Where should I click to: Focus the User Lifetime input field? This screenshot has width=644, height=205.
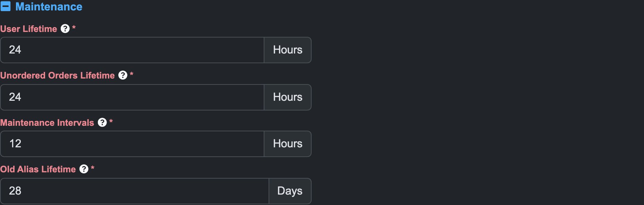click(132, 50)
